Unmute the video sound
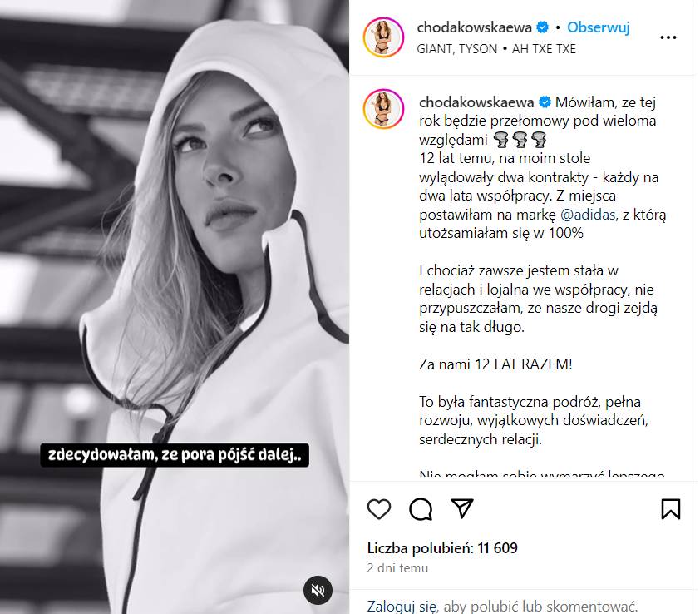This screenshot has width=700, height=614. (x=318, y=591)
